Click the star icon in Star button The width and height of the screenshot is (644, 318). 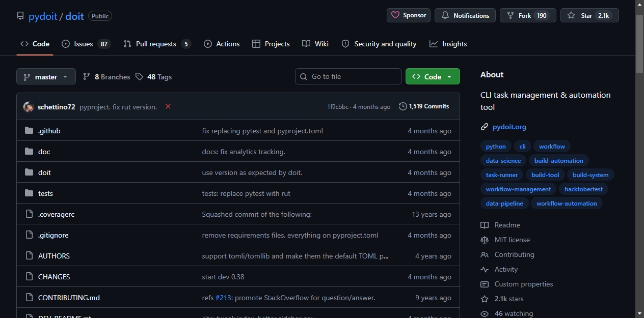point(571,15)
